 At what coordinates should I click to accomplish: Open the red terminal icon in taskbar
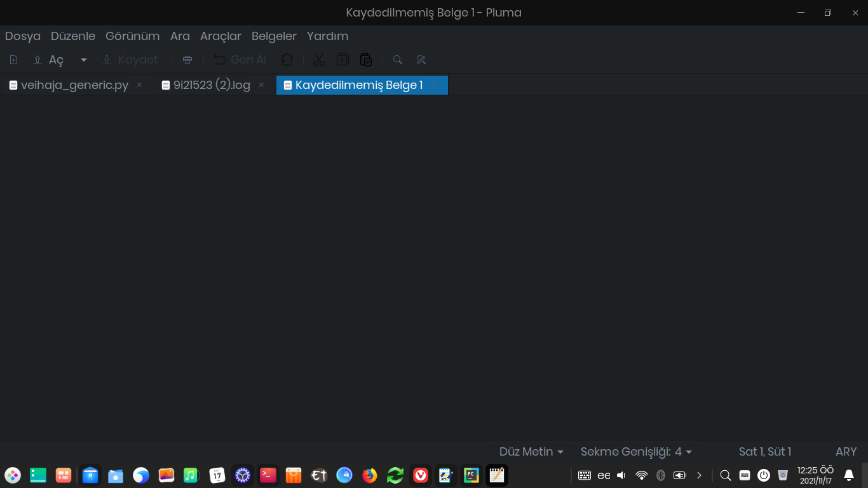(x=268, y=475)
